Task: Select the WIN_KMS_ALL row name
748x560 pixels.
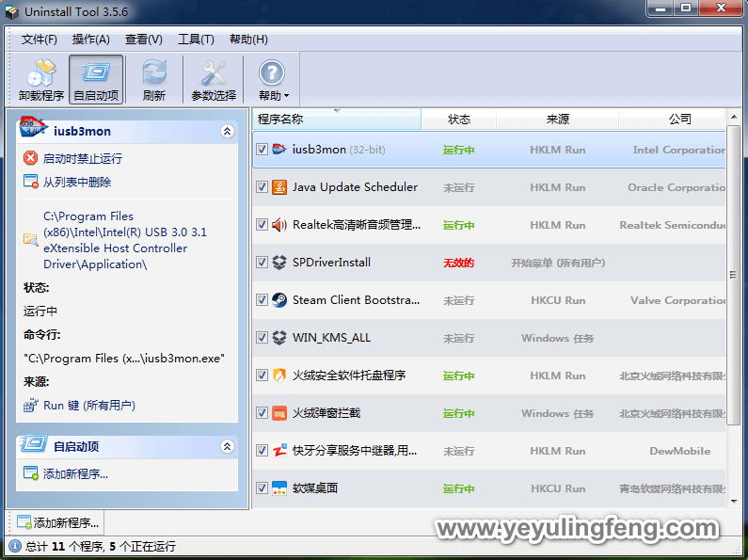Action: coord(331,338)
